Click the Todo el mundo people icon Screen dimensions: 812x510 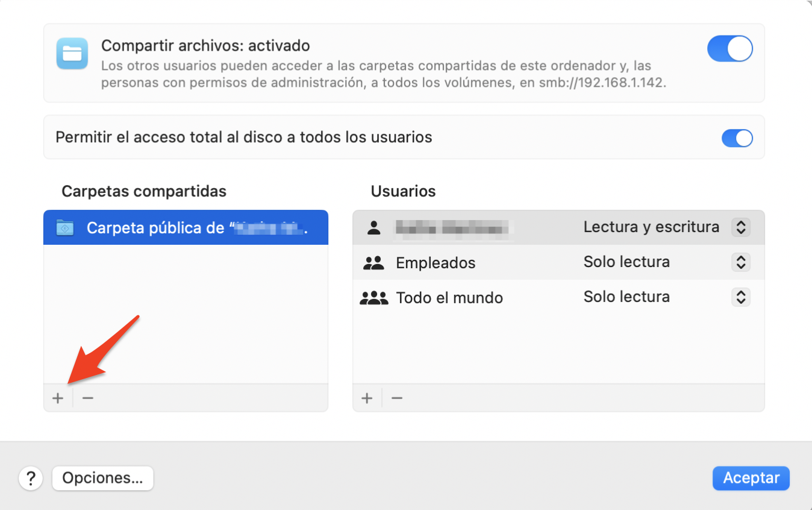374,298
